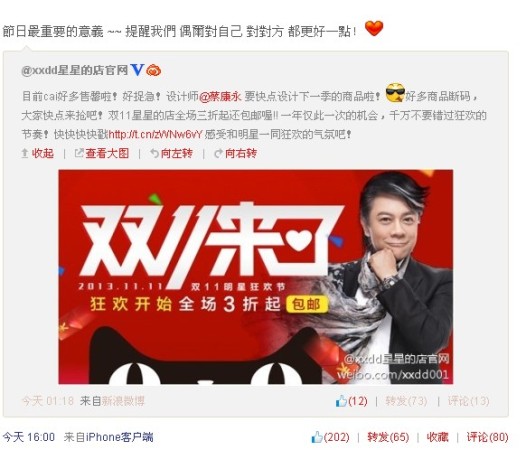Open original post reposts 转发(73)
Viewport: 526px width, 450px height.
coord(406,401)
